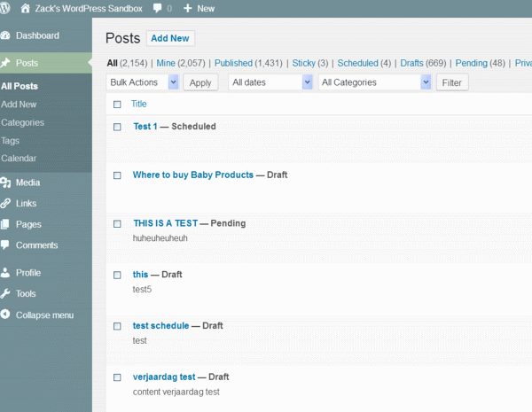Open Categories submenu item under Posts
532x412 pixels.
(x=22, y=123)
